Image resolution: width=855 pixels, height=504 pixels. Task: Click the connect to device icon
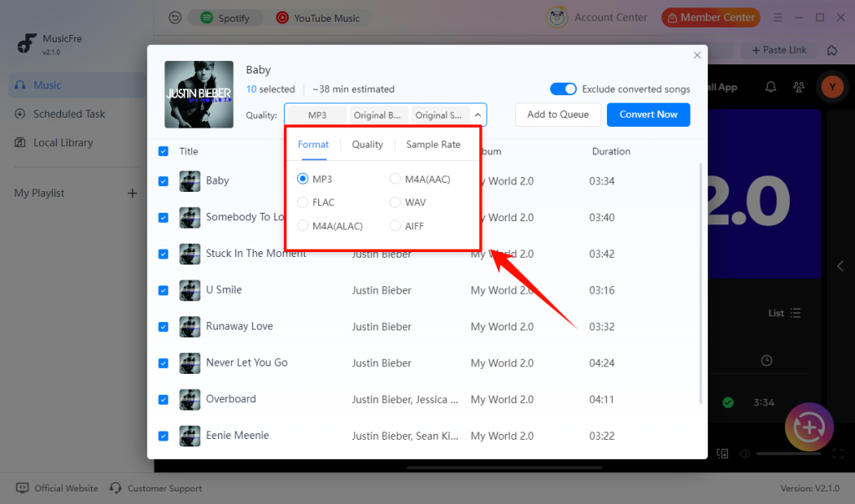tap(722, 454)
